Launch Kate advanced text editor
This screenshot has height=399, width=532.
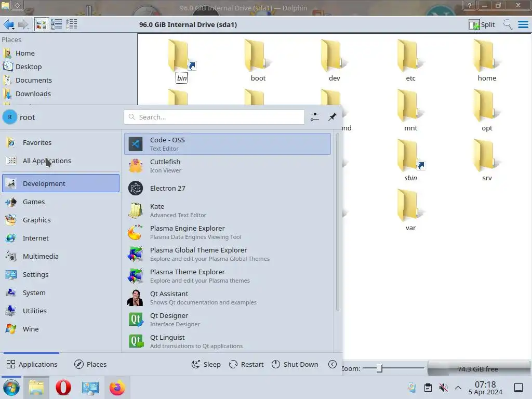[228, 210]
